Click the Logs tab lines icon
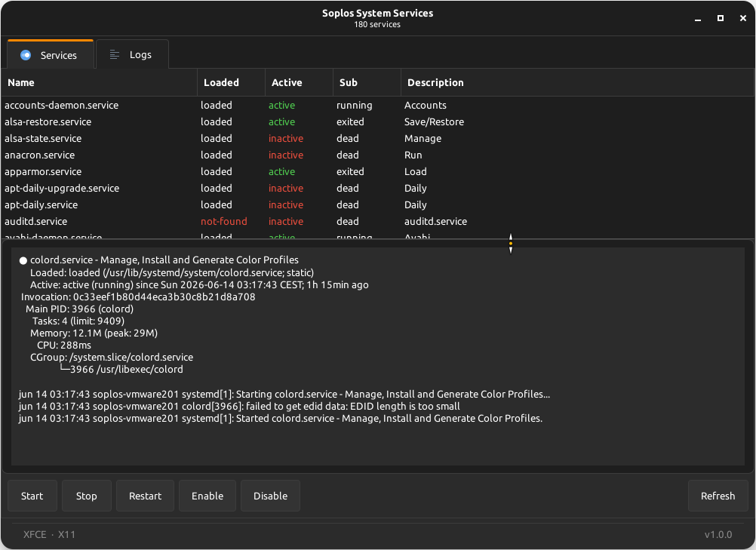 [114, 54]
